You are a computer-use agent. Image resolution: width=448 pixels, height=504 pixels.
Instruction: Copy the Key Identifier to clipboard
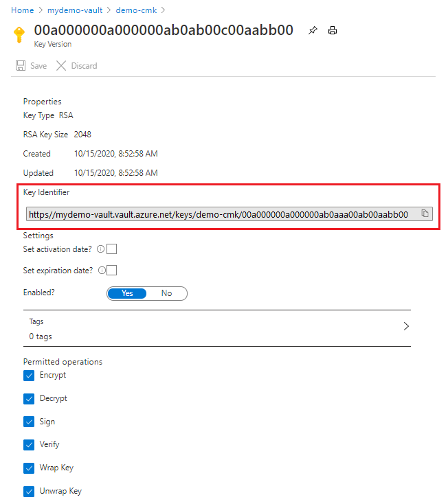[x=425, y=213]
